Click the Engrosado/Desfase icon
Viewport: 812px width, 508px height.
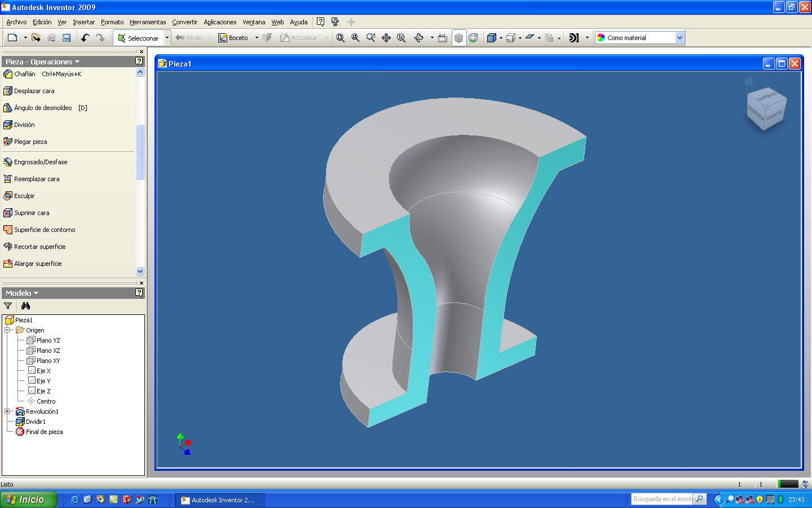(x=8, y=162)
